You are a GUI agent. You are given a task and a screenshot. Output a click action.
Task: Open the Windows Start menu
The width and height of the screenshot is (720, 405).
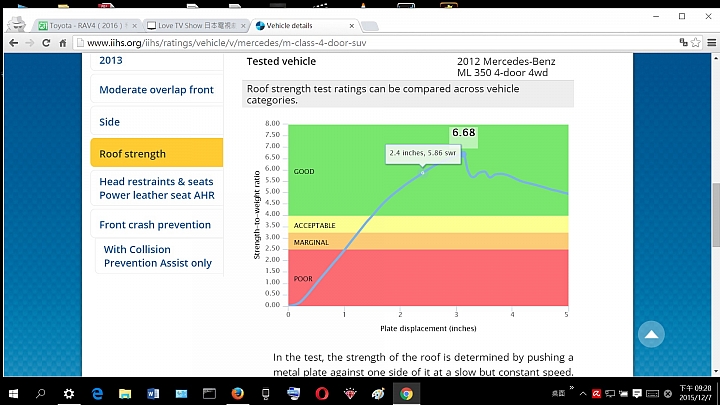13,394
